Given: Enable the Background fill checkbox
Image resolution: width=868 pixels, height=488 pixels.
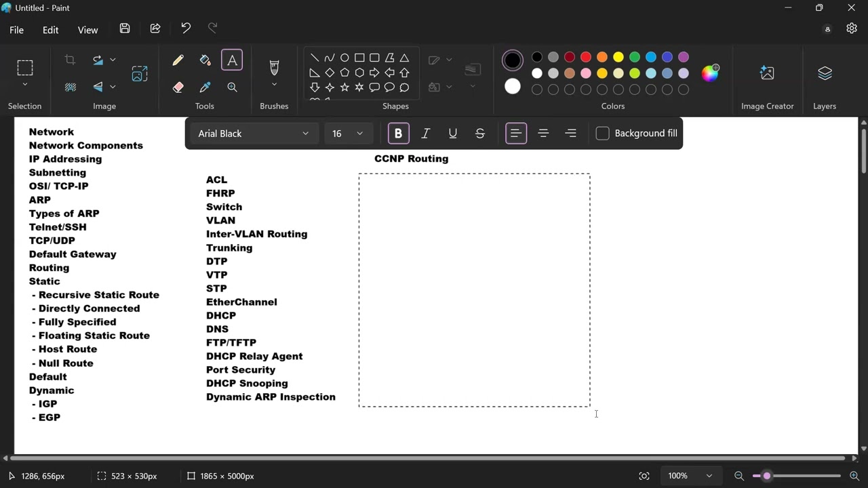Looking at the screenshot, I should pos(603,134).
